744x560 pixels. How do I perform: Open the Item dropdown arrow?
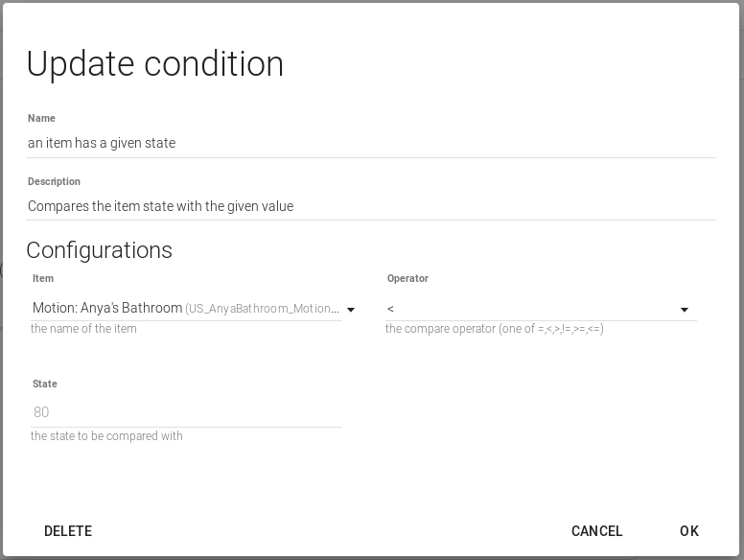pos(350,310)
